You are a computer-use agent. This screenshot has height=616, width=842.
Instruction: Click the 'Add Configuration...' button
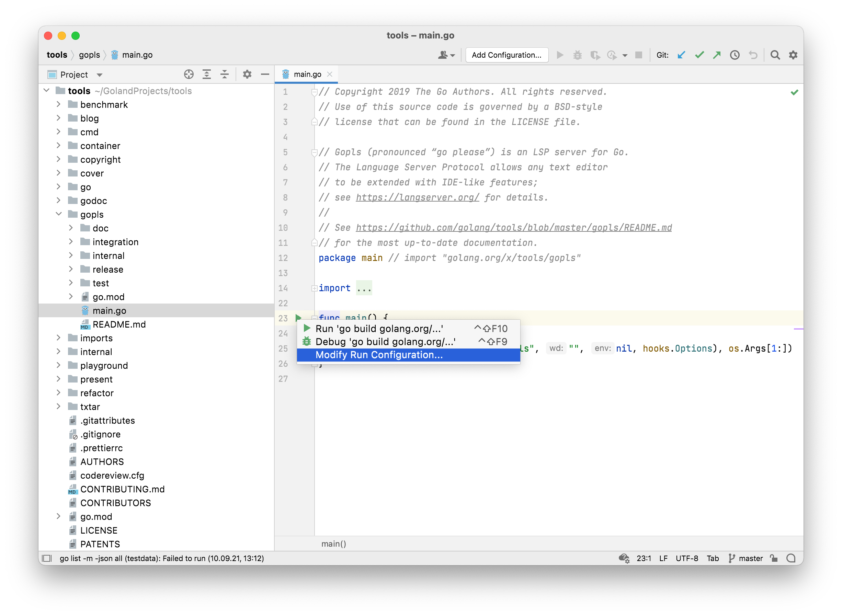tap(506, 55)
